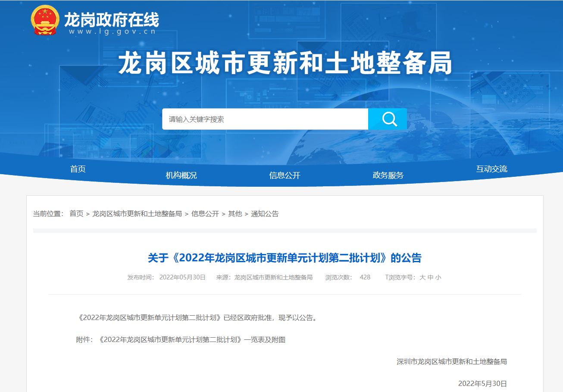
Task: Click the national emblem logo
Action: tap(45, 20)
